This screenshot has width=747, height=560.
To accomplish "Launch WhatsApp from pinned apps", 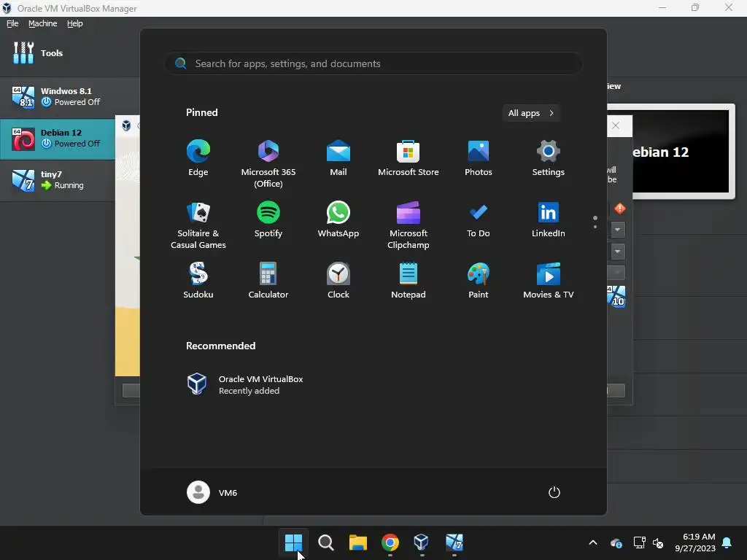I will tap(338, 219).
